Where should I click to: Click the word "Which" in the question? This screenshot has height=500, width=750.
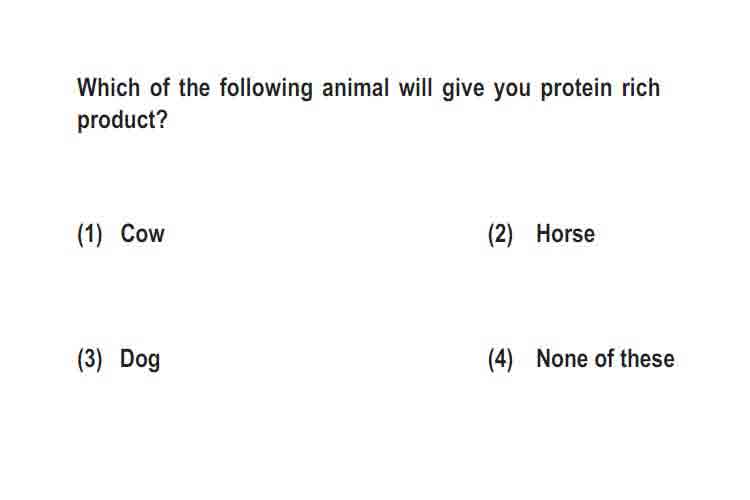[109, 88]
